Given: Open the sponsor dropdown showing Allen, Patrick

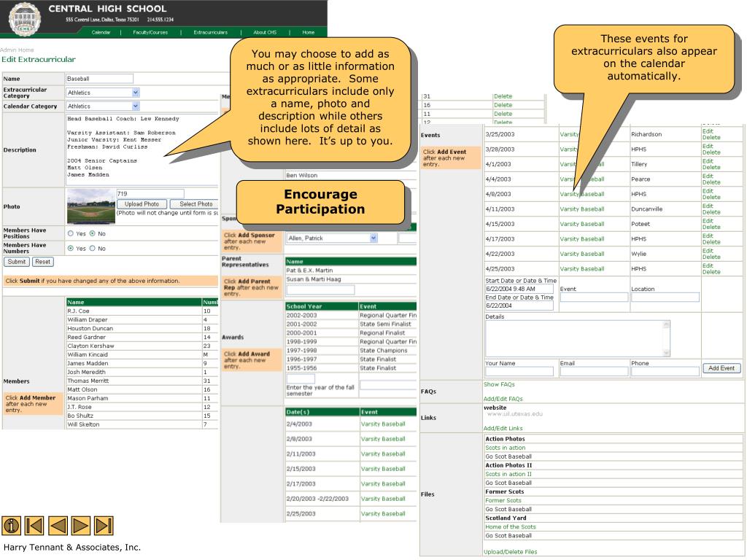Looking at the screenshot, I should pyautogui.click(x=332, y=238).
